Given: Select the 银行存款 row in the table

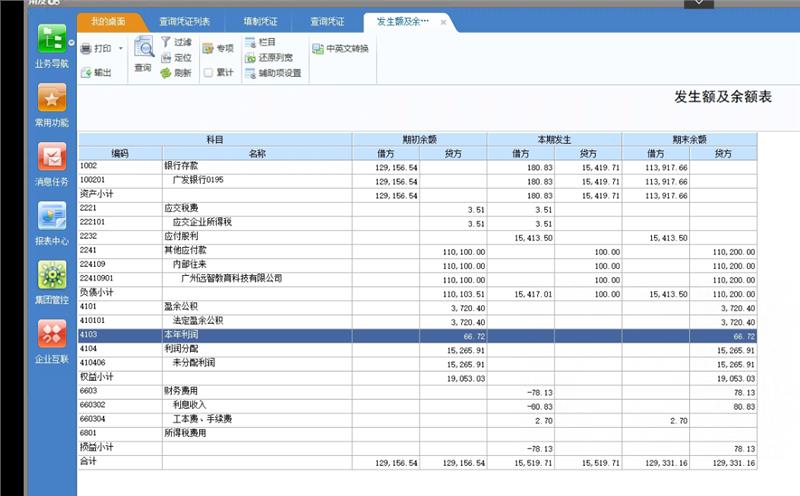Looking at the screenshot, I should 181,165.
